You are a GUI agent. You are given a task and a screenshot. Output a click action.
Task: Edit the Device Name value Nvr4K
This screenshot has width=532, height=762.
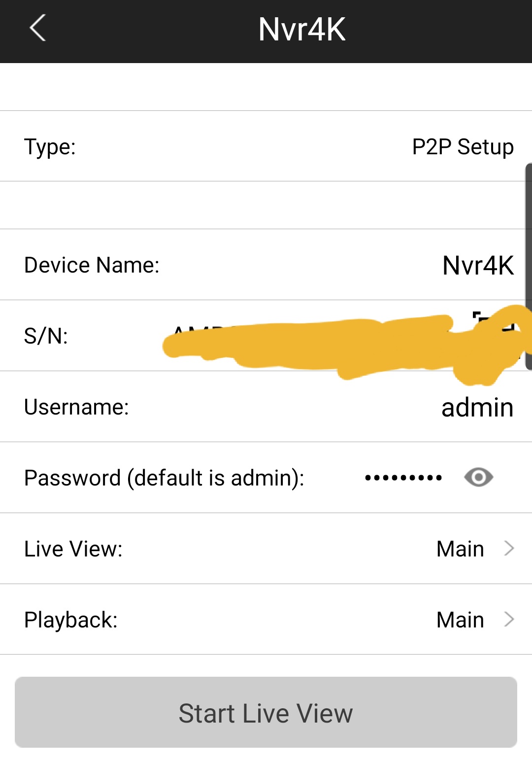coord(478,265)
